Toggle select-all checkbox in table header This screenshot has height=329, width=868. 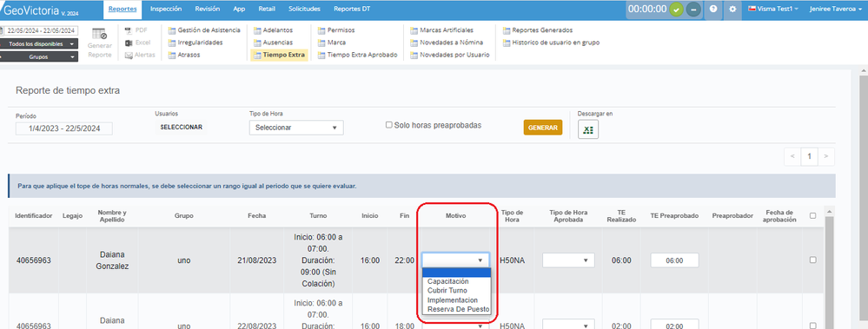point(812,215)
